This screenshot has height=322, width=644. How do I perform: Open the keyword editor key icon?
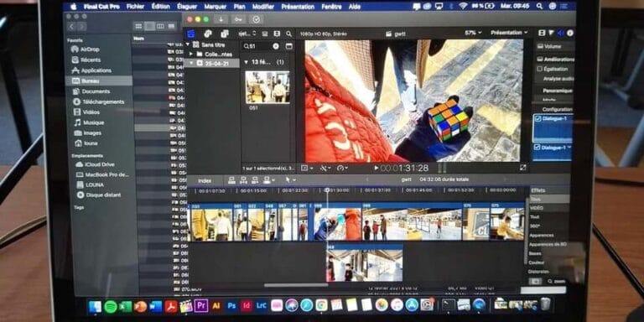[x=238, y=19]
